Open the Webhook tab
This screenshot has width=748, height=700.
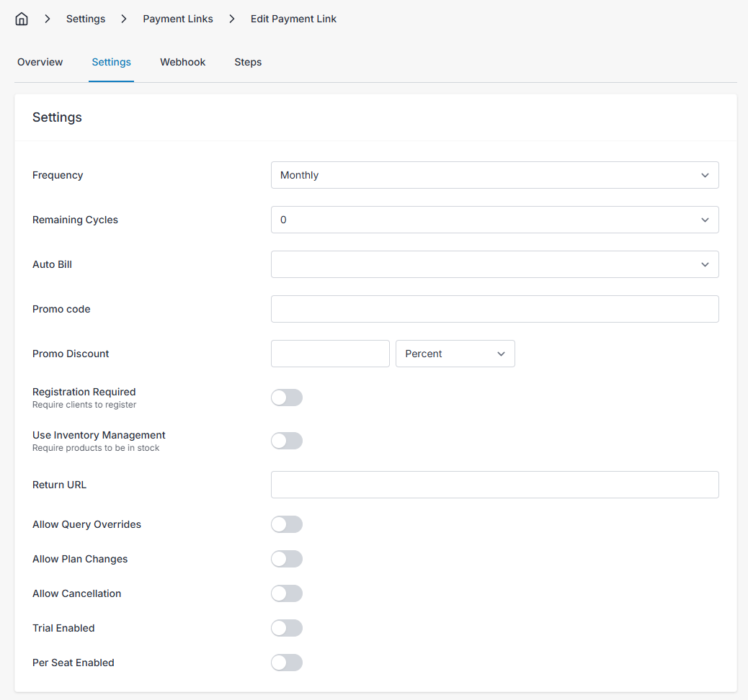point(182,62)
